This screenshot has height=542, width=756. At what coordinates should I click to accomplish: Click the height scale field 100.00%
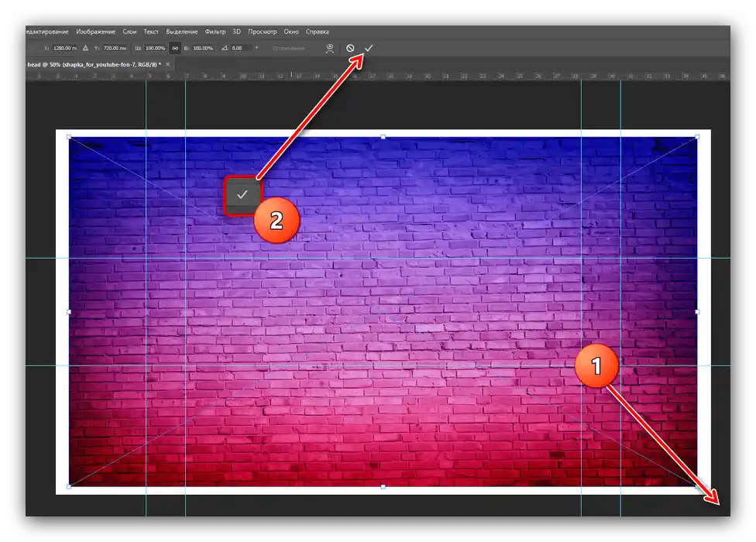pyautogui.click(x=203, y=48)
